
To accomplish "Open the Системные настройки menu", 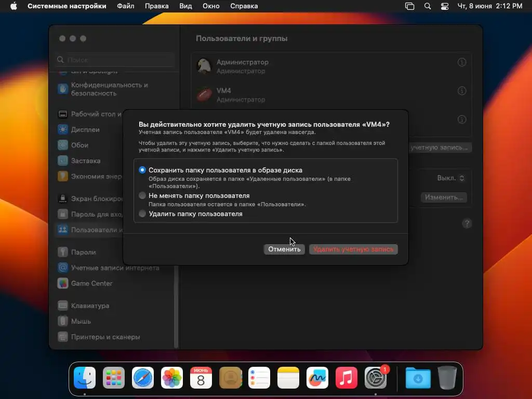I will [67, 6].
